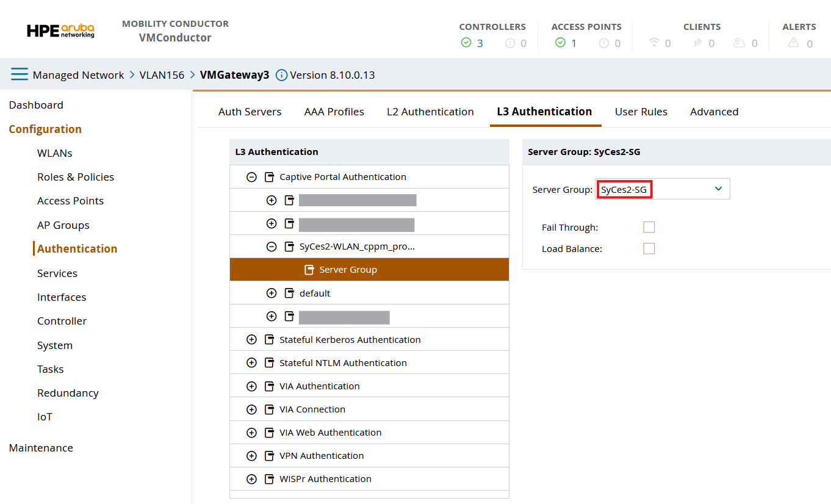Switch to the User Rules tab

pos(641,112)
